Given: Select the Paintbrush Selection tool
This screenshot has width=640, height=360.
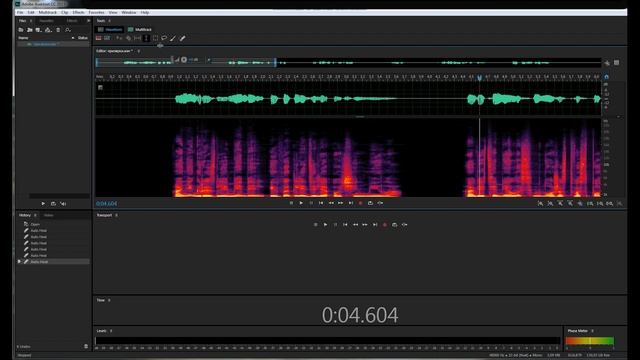Looking at the screenshot, I should point(173,38).
